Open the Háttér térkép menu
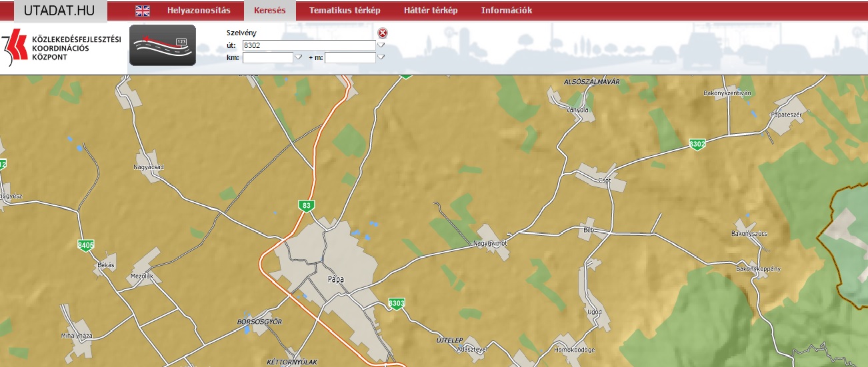The image size is (868, 367). point(431,11)
